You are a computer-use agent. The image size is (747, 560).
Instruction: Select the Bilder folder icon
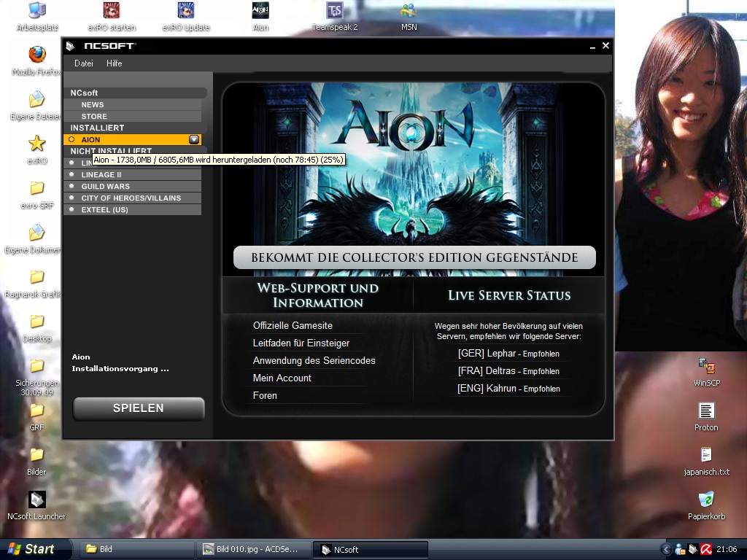pyautogui.click(x=36, y=461)
